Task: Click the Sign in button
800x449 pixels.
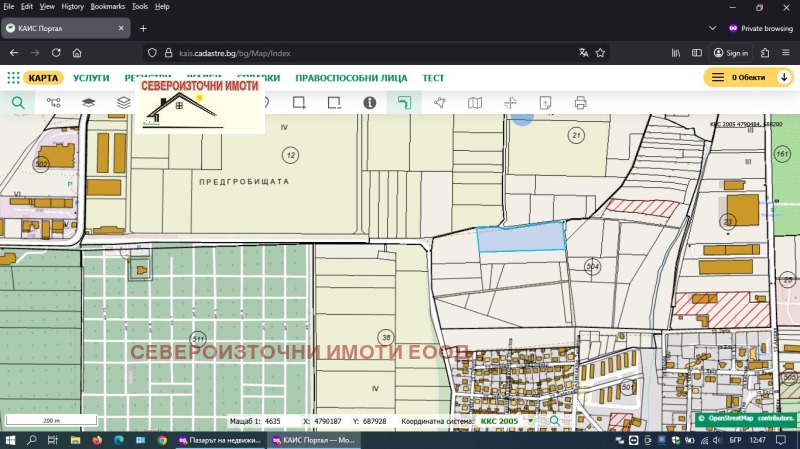Action: point(730,53)
